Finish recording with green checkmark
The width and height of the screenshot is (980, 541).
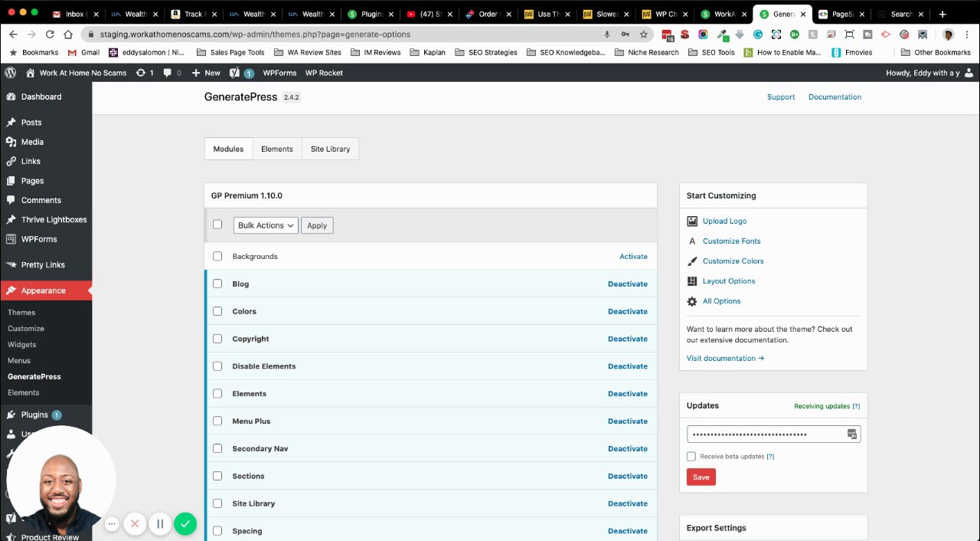(x=185, y=524)
